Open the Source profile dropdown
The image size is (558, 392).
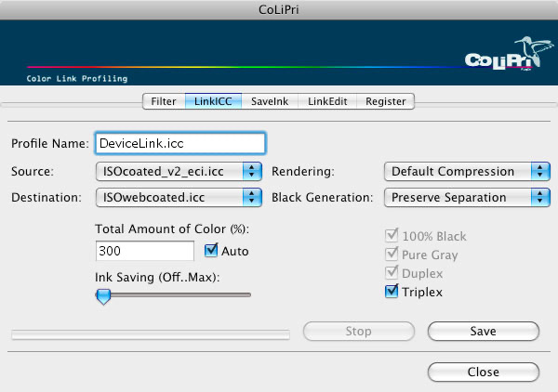(x=179, y=172)
